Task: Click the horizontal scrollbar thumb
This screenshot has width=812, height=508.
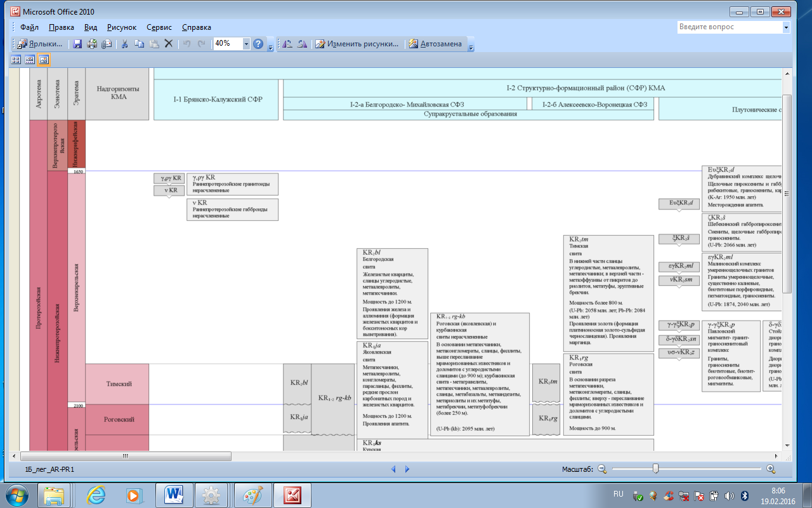Action: pyautogui.click(x=126, y=456)
